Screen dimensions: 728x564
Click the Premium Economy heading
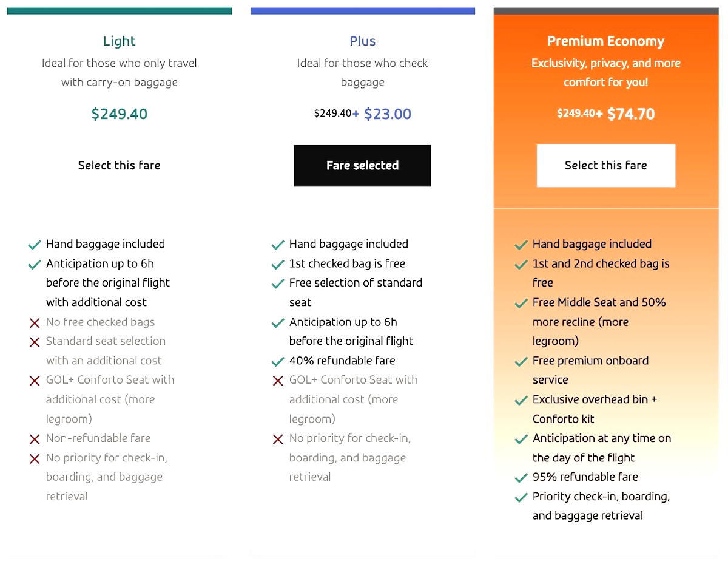coord(606,41)
